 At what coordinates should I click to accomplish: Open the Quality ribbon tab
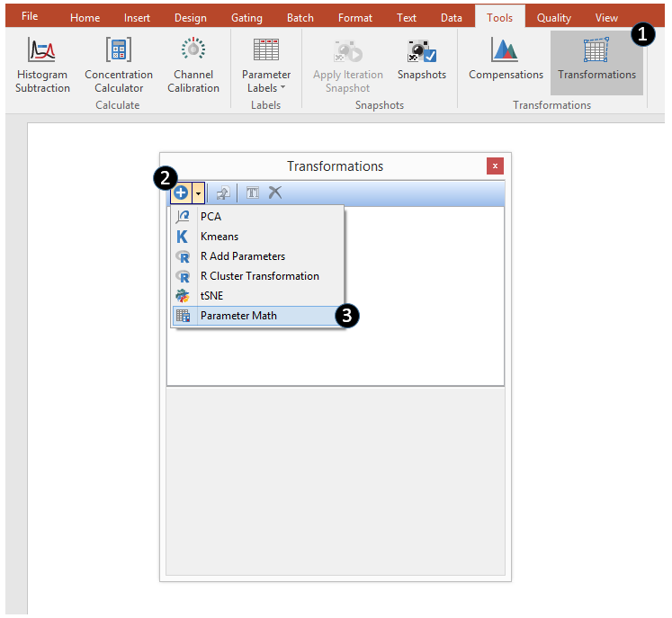click(x=553, y=18)
